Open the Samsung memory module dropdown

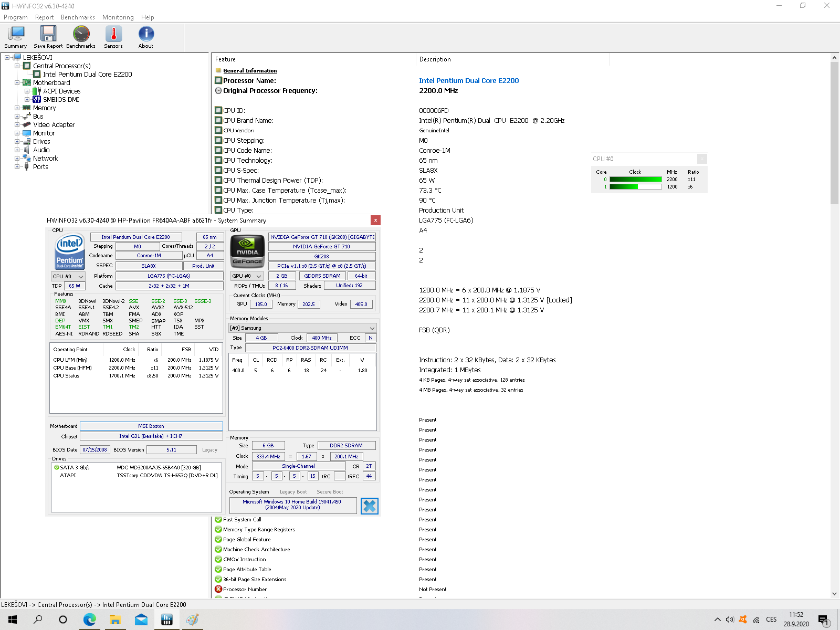point(302,328)
